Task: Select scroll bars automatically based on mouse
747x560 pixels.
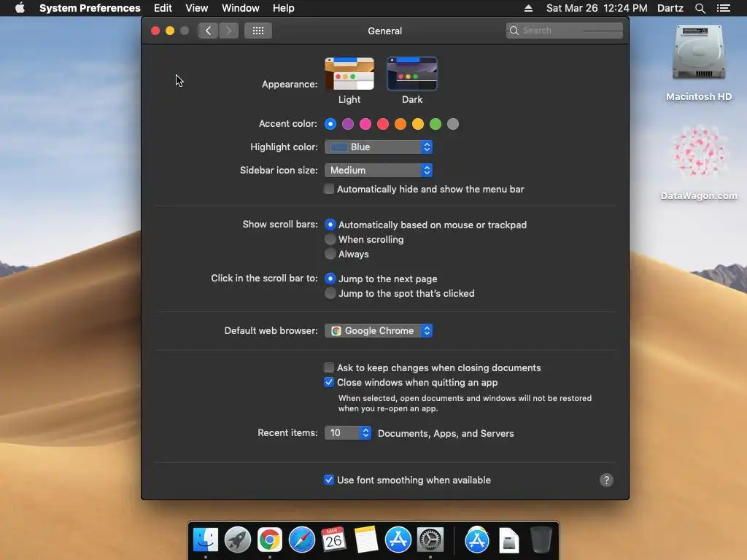Action: (x=330, y=225)
